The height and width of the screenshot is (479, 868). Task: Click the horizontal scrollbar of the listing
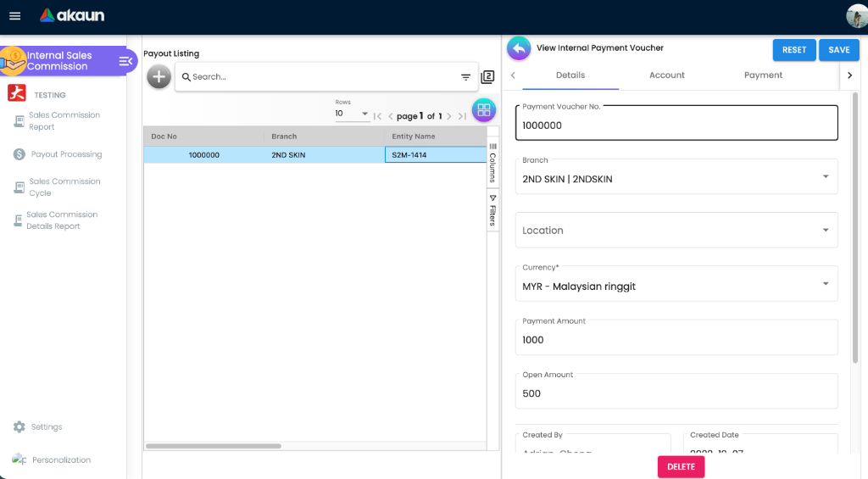tap(213, 446)
